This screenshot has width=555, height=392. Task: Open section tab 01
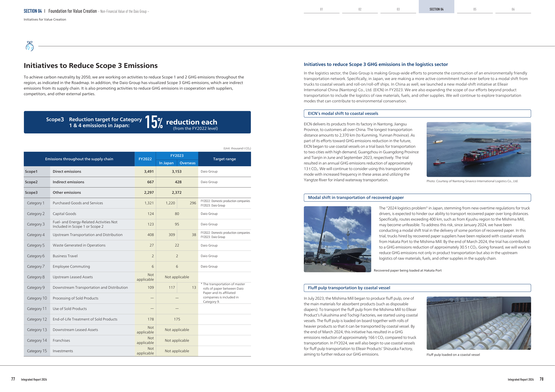pyautogui.click(x=321, y=9)
